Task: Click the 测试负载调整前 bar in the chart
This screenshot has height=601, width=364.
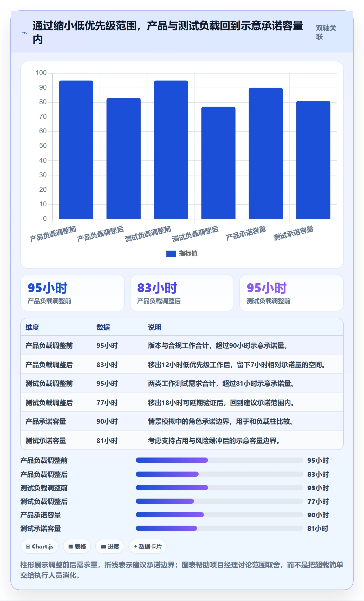Action: pos(171,150)
